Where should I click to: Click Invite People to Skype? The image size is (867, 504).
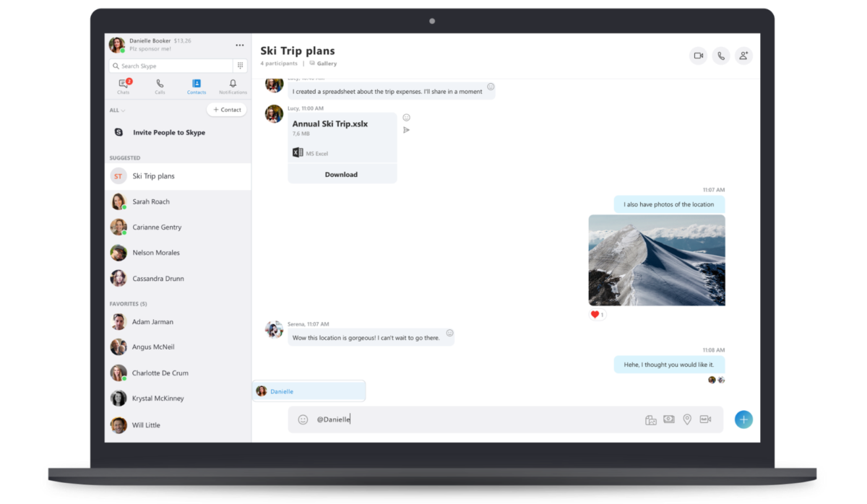(168, 132)
